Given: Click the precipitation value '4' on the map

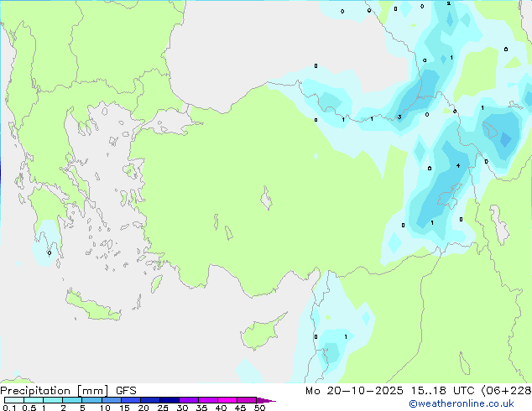Looking at the screenshot, I should [x=458, y=165].
